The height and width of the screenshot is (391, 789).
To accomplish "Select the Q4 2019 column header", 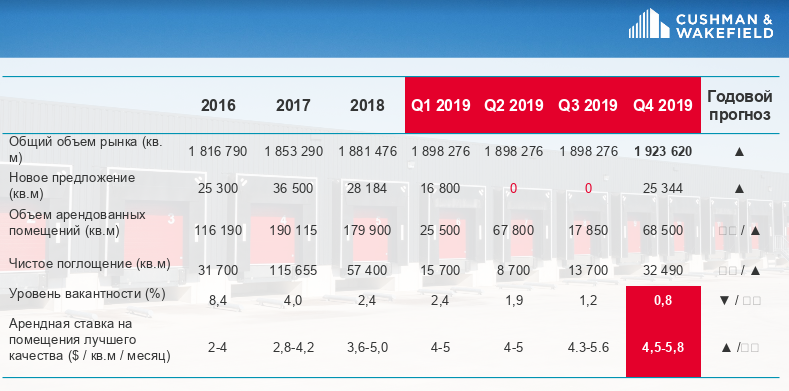I will 663,105.
